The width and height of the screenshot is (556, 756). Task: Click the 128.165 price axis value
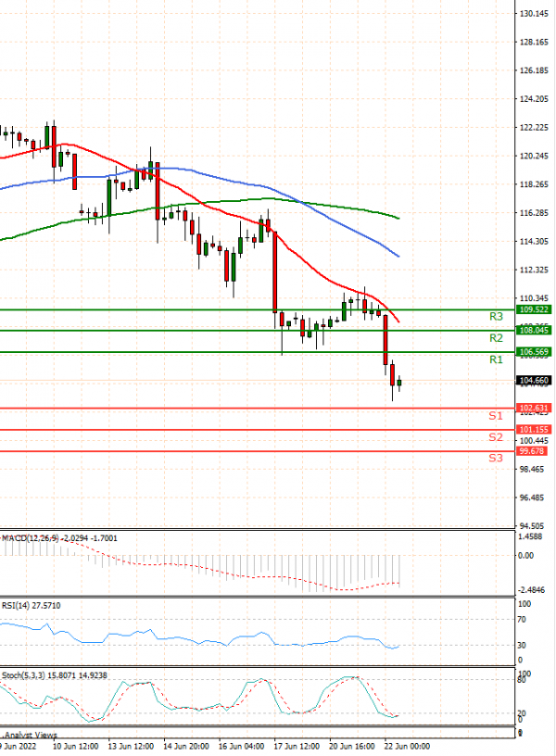tap(534, 42)
